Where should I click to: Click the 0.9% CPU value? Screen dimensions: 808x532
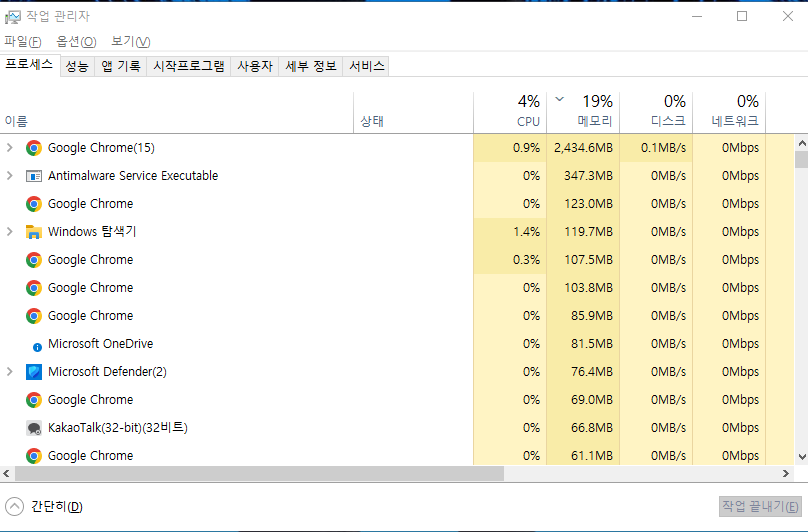527,148
